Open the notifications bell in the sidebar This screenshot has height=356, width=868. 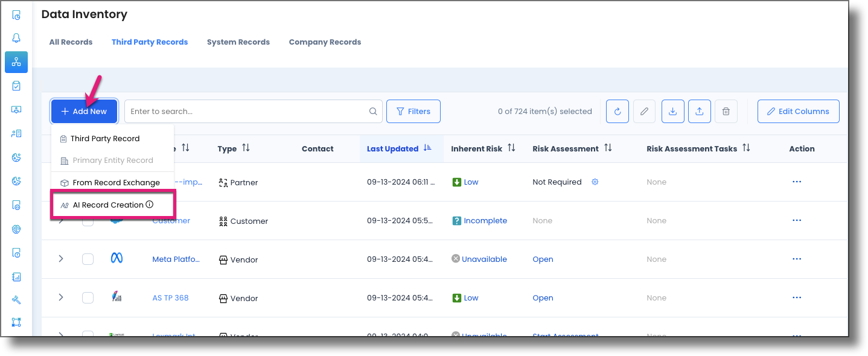click(x=16, y=37)
